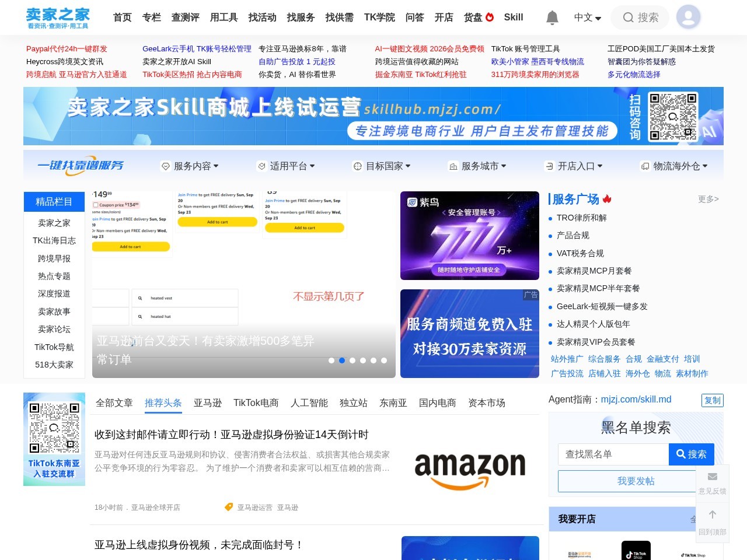Screen dimensions: 747x560
Task: Select the third carousel dot indicator
Action: (352, 360)
